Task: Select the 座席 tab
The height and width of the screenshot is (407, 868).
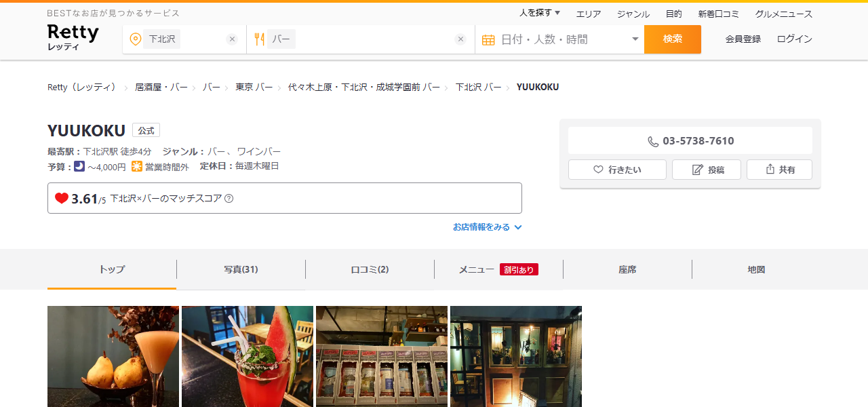Action: coord(627,269)
